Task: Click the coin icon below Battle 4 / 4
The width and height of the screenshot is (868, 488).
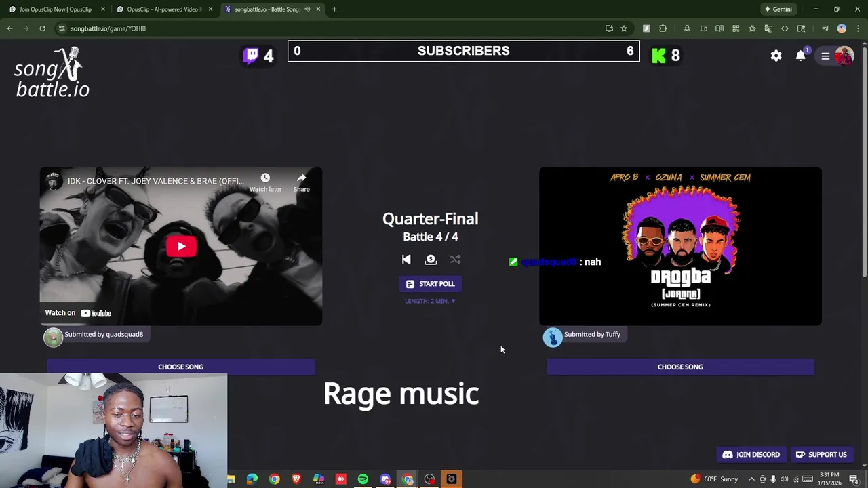Action: pyautogui.click(x=431, y=260)
